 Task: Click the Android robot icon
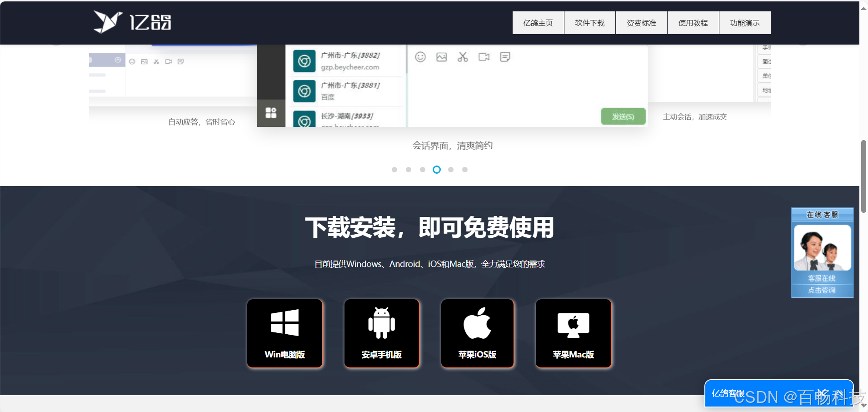382,323
